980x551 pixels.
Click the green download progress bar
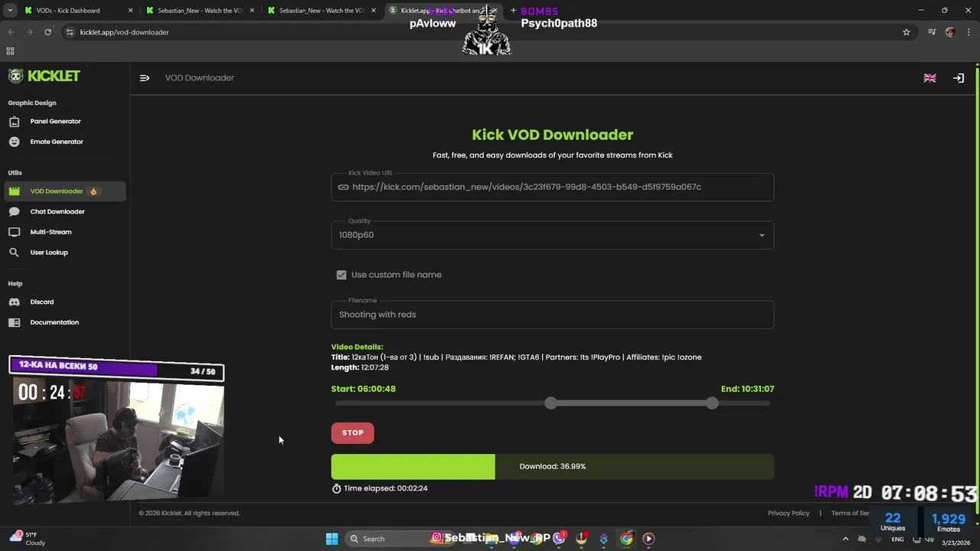[x=552, y=467]
